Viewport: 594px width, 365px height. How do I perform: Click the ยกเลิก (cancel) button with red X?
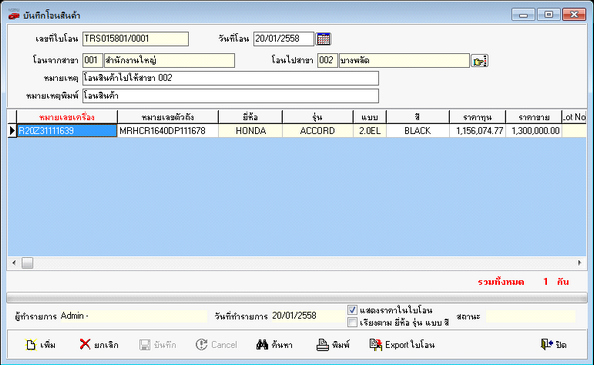[99, 345]
